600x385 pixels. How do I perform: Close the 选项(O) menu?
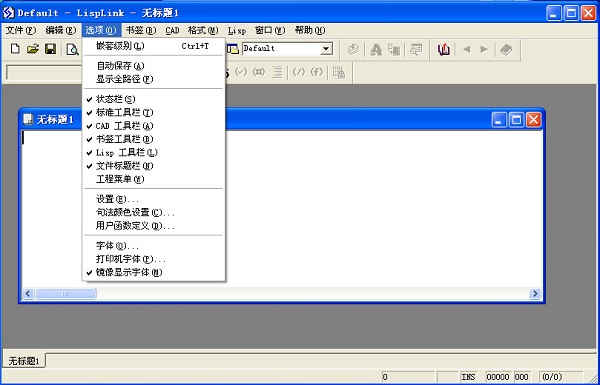101,30
